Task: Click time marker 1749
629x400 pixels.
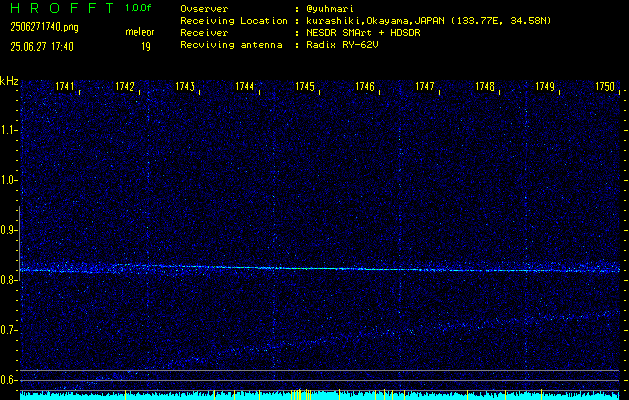Action: pos(545,86)
